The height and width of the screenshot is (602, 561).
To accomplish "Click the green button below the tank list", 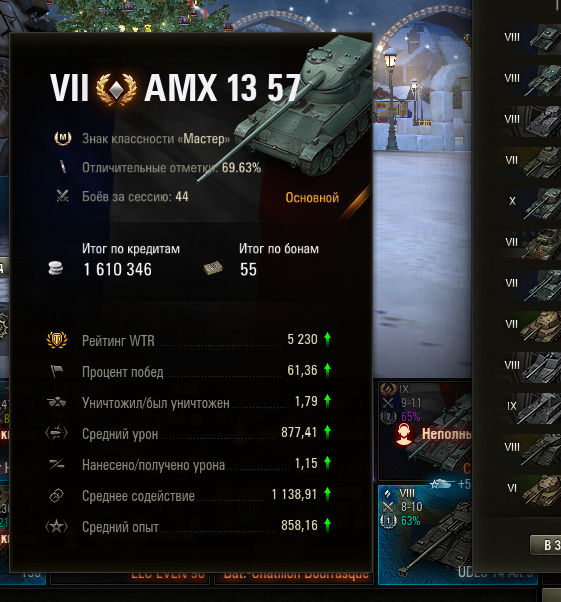I will [x=545, y=545].
